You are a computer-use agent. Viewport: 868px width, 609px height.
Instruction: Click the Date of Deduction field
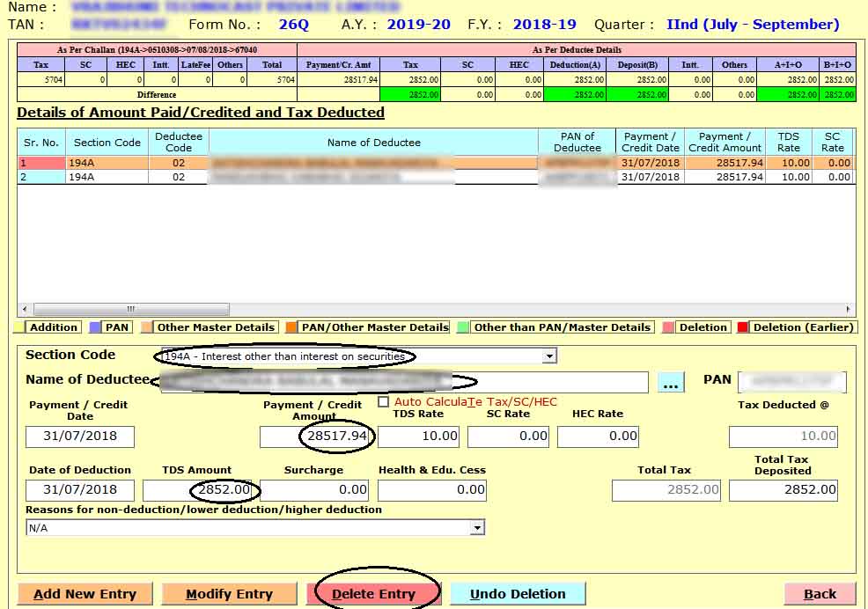(80, 489)
